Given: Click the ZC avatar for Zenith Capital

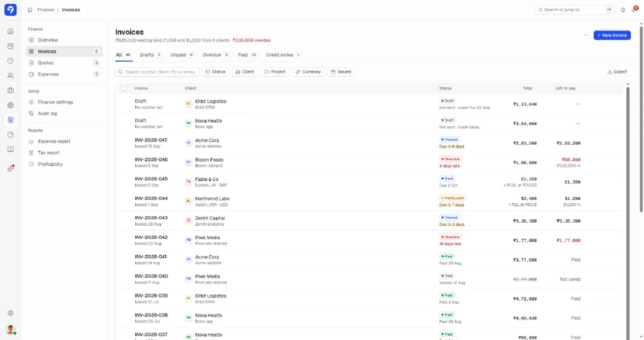Looking at the screenshot, I should 188,221.
